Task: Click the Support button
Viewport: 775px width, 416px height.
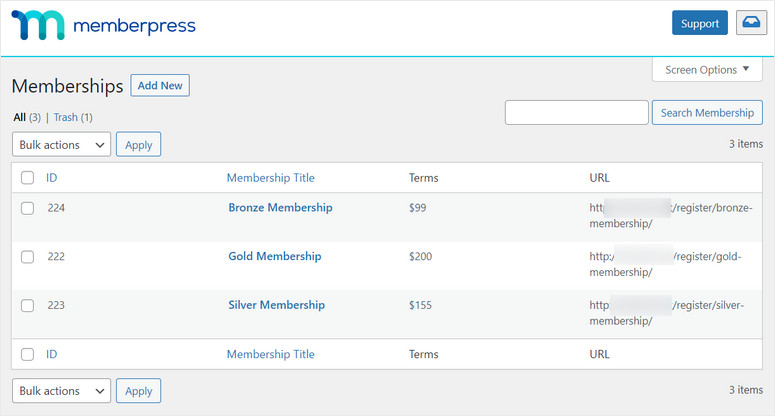Action: pos(699,23)
